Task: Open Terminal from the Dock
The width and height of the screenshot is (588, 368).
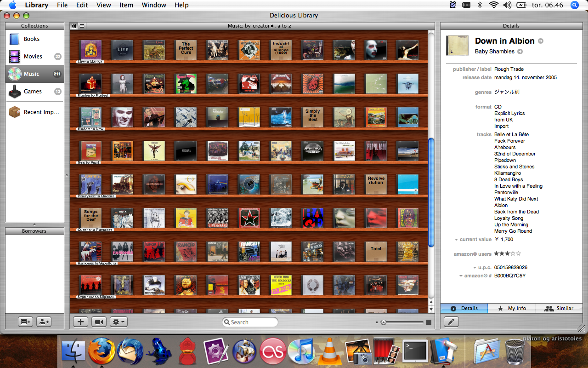Action: pos(415,352)
